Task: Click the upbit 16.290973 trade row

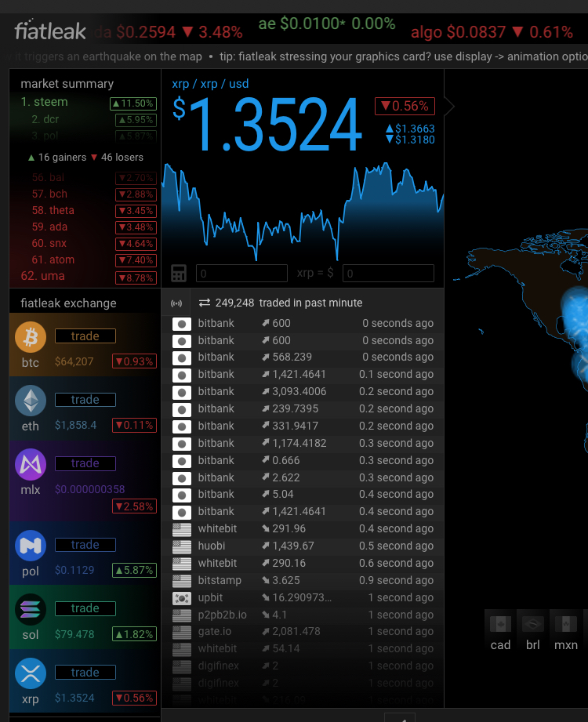Action: click(303, 597)
